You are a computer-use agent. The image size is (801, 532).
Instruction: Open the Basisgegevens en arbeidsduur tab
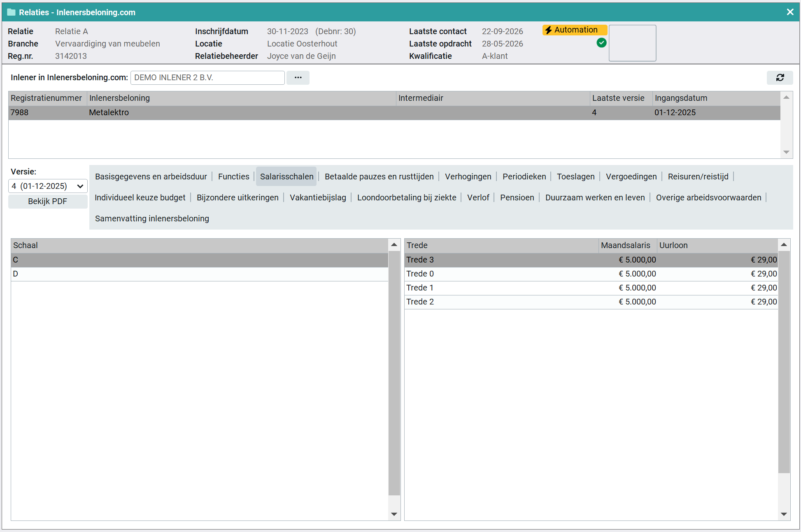(x=151, y=177)
